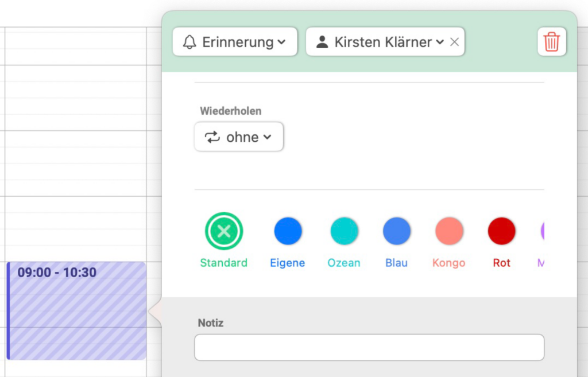Viewport: 588px width, 377px height.
Task: Click the bell icon for Erinnerung
Action: 189,42
